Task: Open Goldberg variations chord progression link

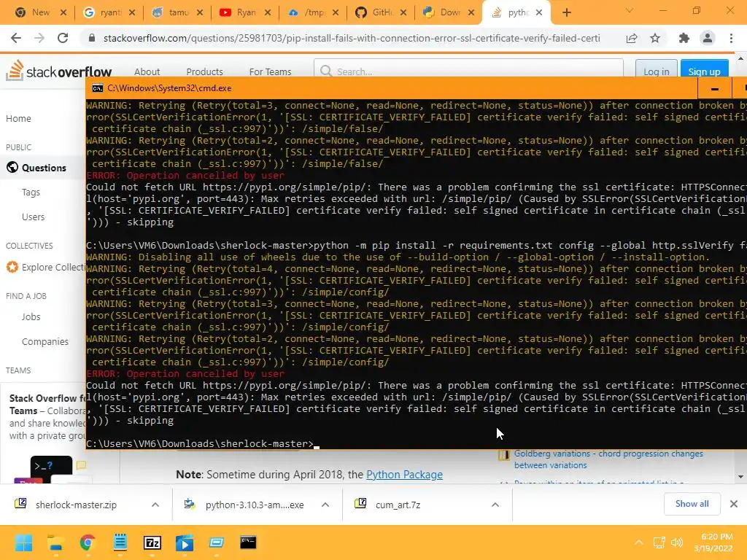Action: click(608, 459)
